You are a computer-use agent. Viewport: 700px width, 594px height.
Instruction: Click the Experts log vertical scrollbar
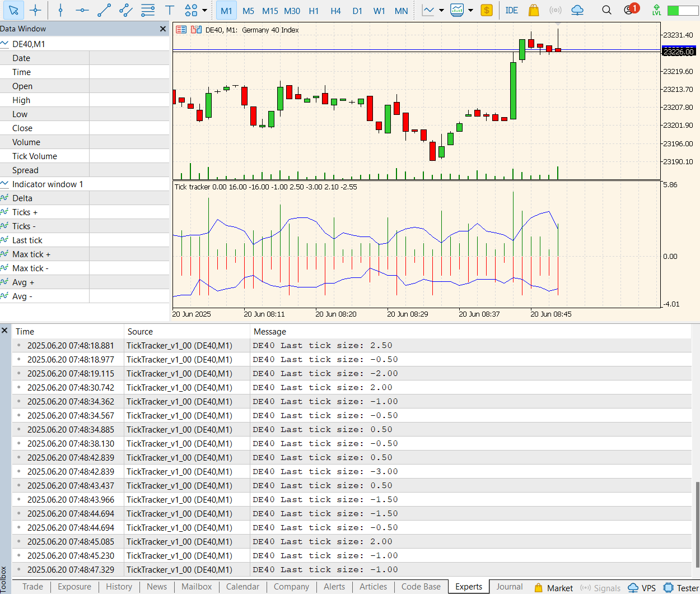point(697,524)
